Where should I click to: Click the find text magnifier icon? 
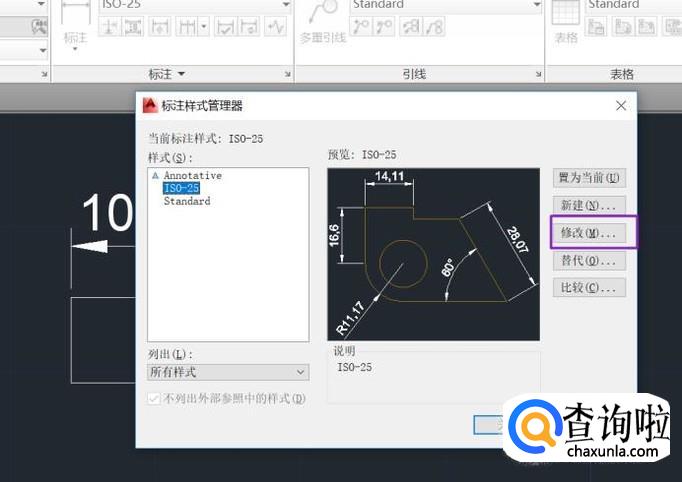pyautogui.click(x=40, y=27)
